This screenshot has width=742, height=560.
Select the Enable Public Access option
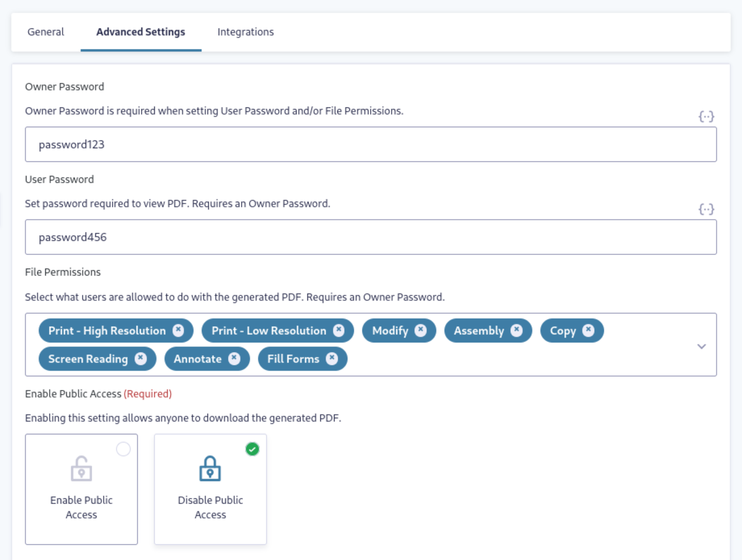tap(81, 489)
